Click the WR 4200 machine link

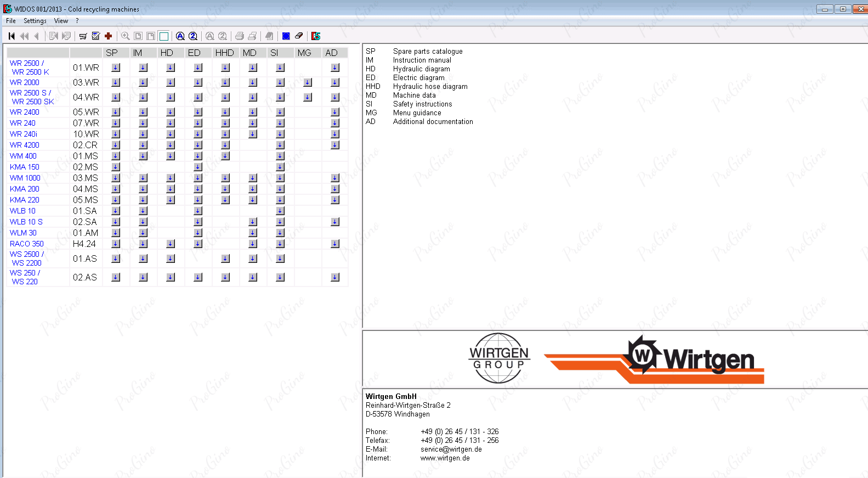click(x=25, y=145)
